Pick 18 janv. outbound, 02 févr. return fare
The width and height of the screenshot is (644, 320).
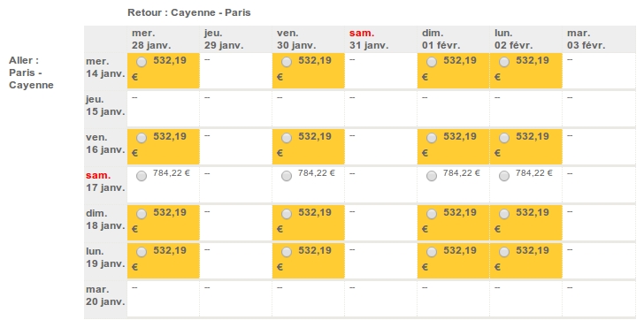click(504, 214)
